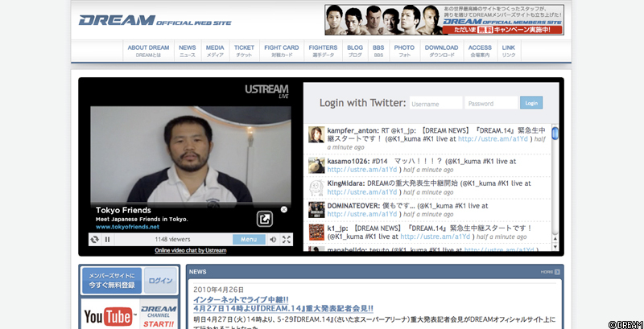Focus the Twitter Password field
644x329 pixels.
click(491, 103)
